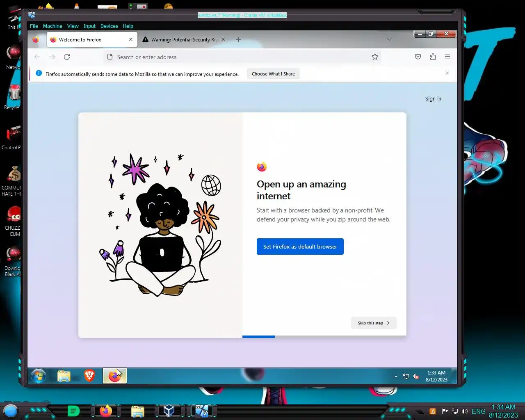Click the Firefox logo above the heading
The height and width of the screenshot is (420, 525).
coord(262,167)
